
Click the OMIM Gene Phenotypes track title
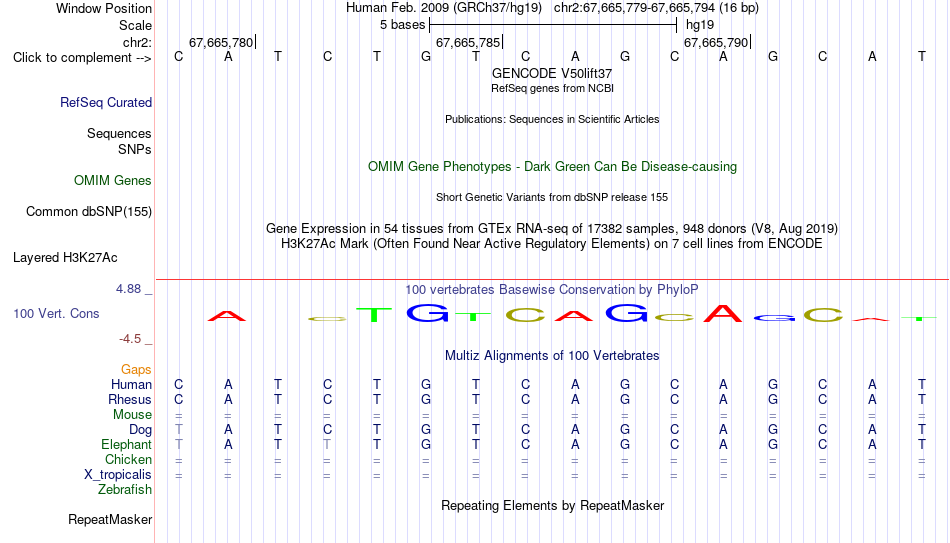pyautogui.click(x=553, y=167)
